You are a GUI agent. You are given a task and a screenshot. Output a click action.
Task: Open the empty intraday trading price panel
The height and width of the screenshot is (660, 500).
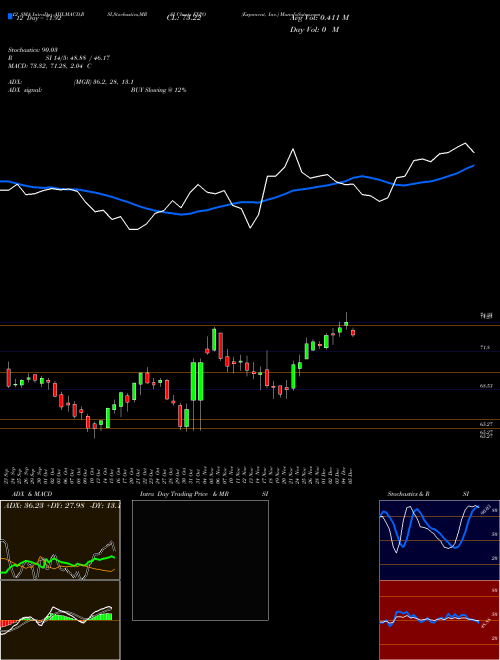pos(200,560)
